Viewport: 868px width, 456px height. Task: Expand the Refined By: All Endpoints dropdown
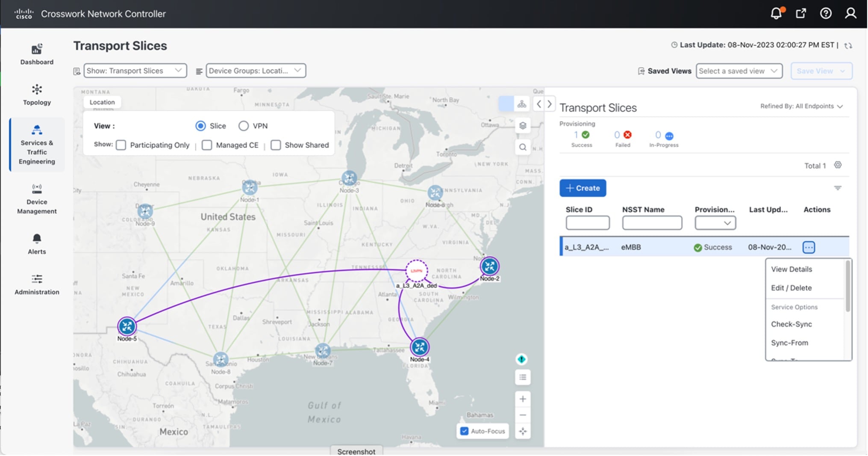click(801, 106)
